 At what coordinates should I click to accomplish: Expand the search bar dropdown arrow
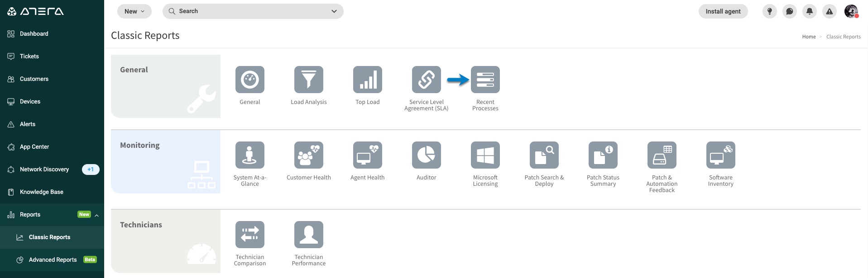click(x=334, y=11)
